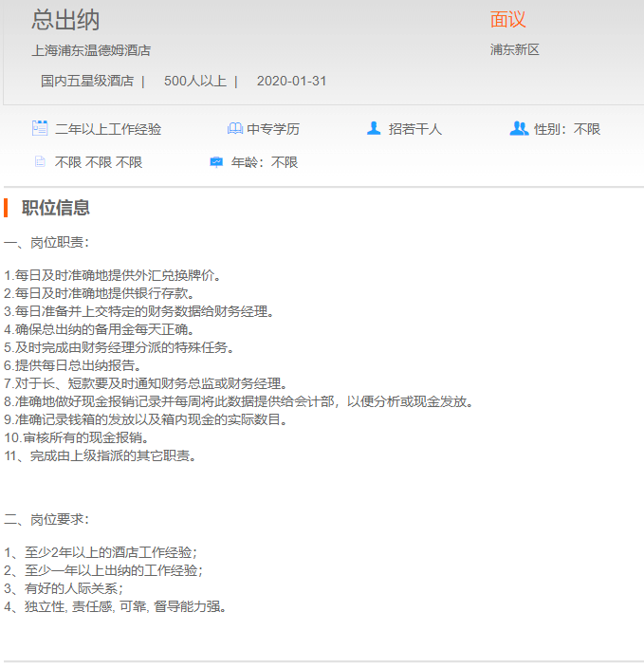
Task: Select the 浦东新区 location text
Action: point(514,50)
